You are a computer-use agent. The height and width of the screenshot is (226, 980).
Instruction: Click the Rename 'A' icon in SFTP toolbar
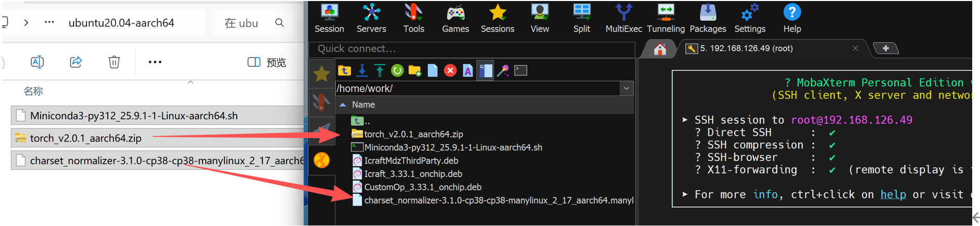point(468,70)
